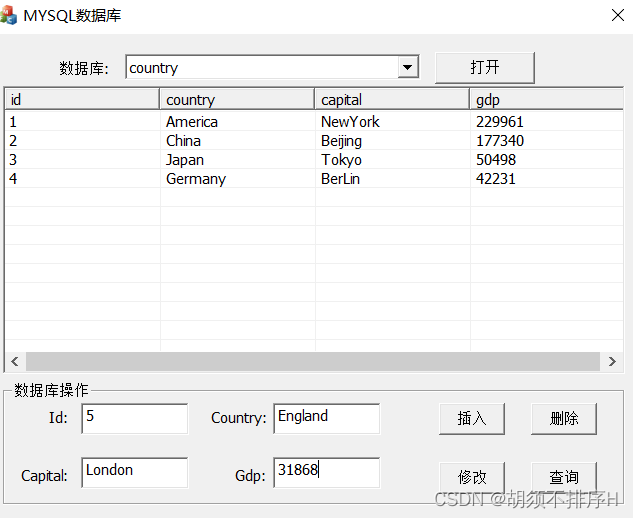Click the gdp column header

(547, 99)
